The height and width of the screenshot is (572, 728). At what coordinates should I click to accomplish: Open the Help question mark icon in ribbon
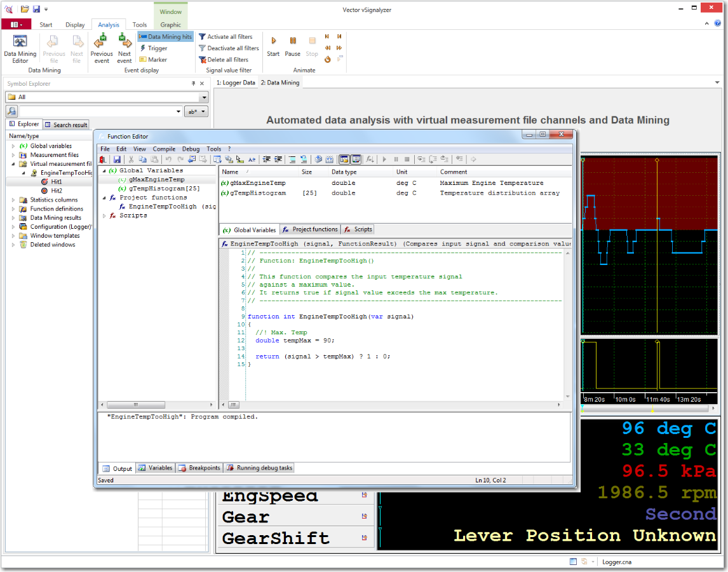[x=718, y=24]
